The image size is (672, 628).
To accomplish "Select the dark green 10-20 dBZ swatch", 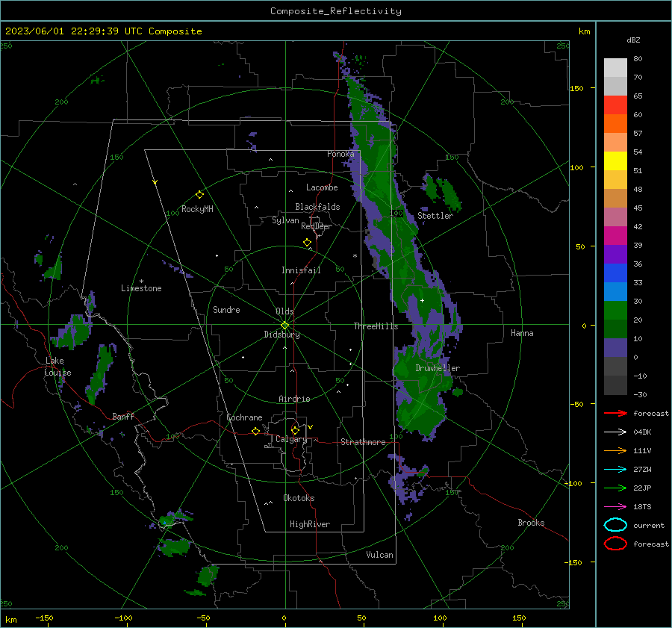I will (615, 329).
